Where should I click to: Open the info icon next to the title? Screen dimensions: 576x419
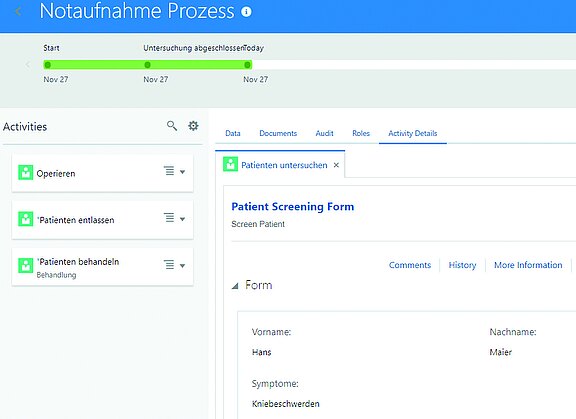click(x=246, y=12)
